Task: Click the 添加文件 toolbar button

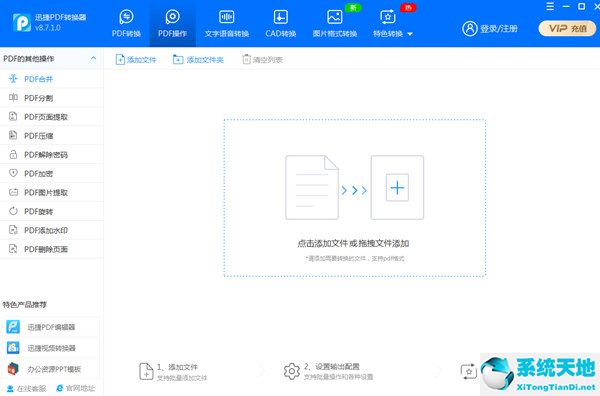Action: pos(136,60)
